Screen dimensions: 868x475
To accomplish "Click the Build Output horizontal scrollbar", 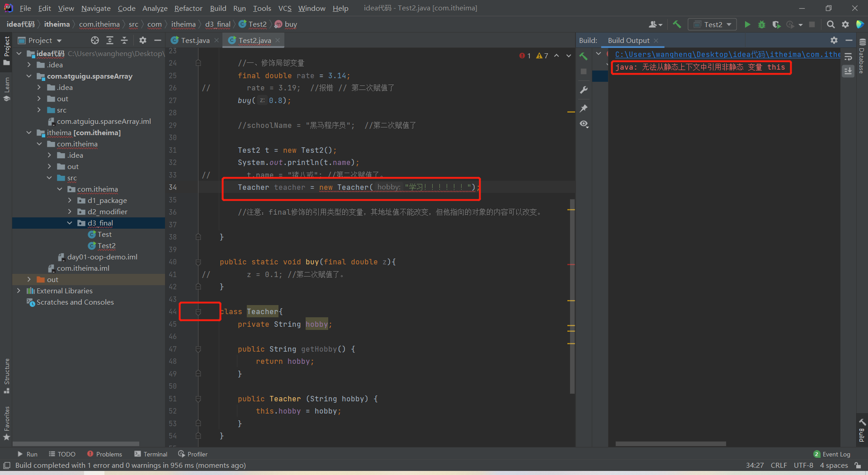I will pos(670,444).
